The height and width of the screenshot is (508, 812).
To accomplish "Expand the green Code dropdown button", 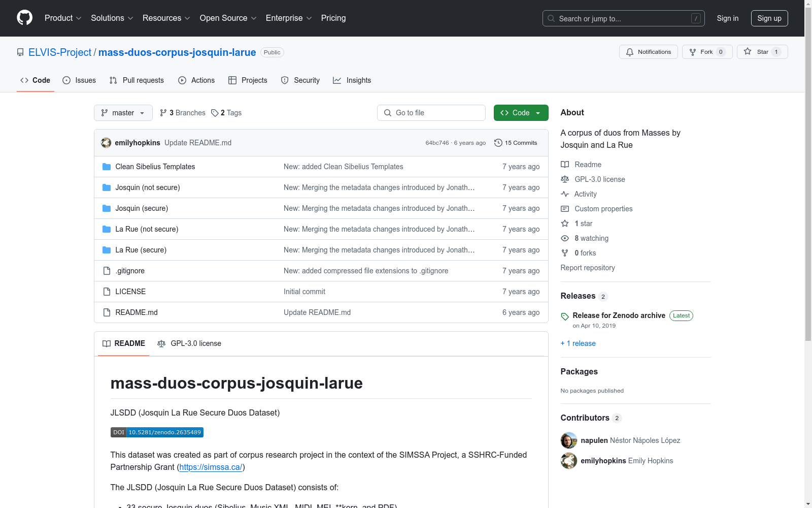I will tap(521, 113).
